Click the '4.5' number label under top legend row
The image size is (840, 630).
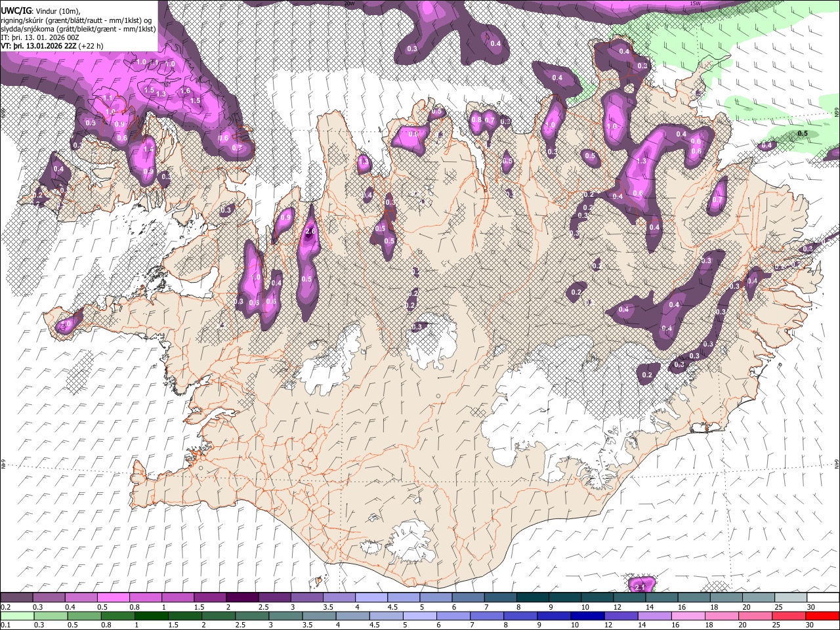(x=392, y=607)
